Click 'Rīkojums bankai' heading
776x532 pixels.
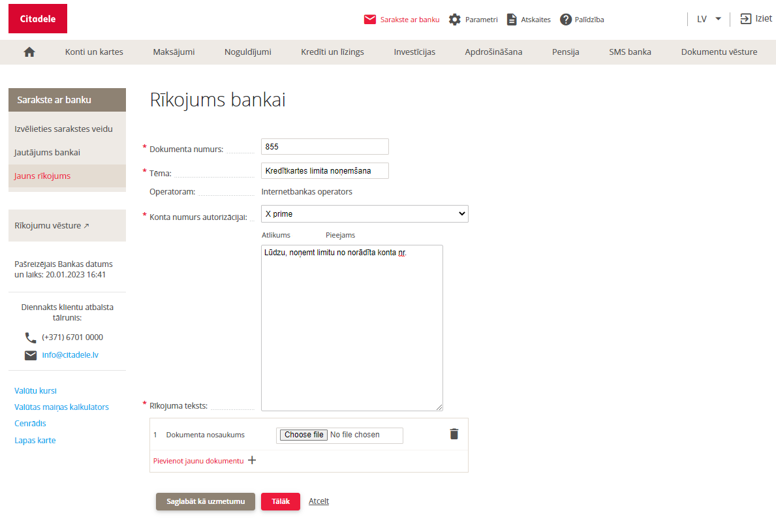click(x=218, y=100)
